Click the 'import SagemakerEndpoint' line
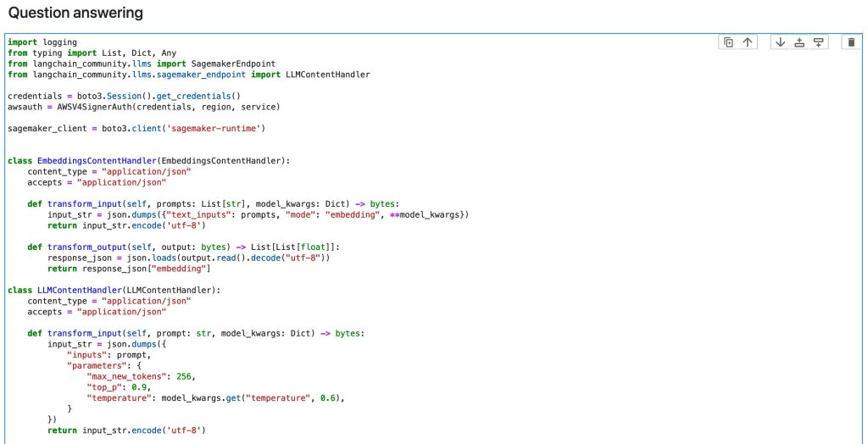Screen dimensions: 868x444 [142, 64]
